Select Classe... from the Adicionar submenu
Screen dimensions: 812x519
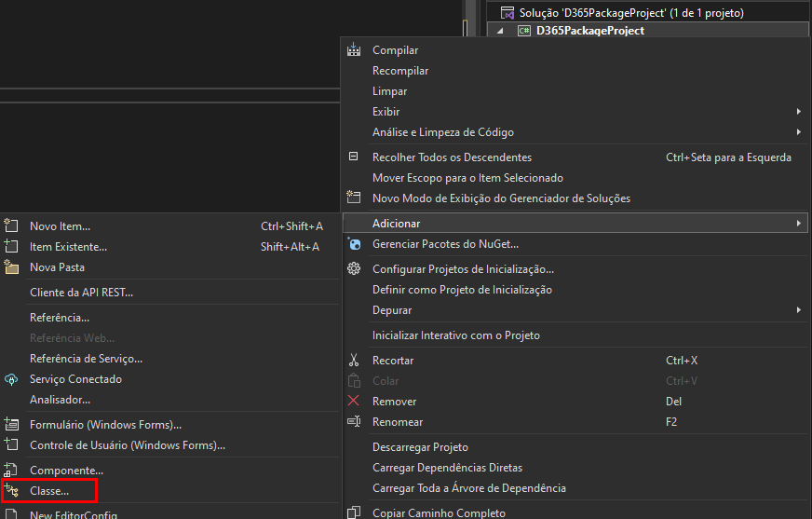[x=49, y=490]
